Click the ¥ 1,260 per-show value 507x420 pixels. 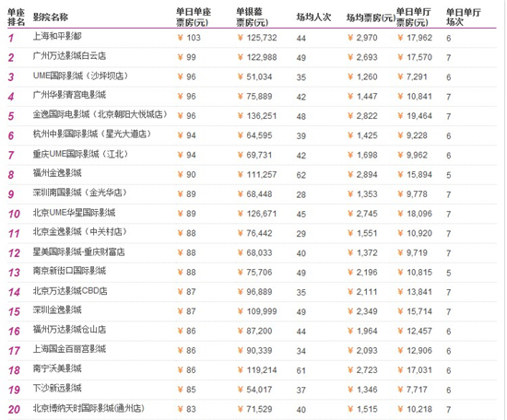[362, 76]
